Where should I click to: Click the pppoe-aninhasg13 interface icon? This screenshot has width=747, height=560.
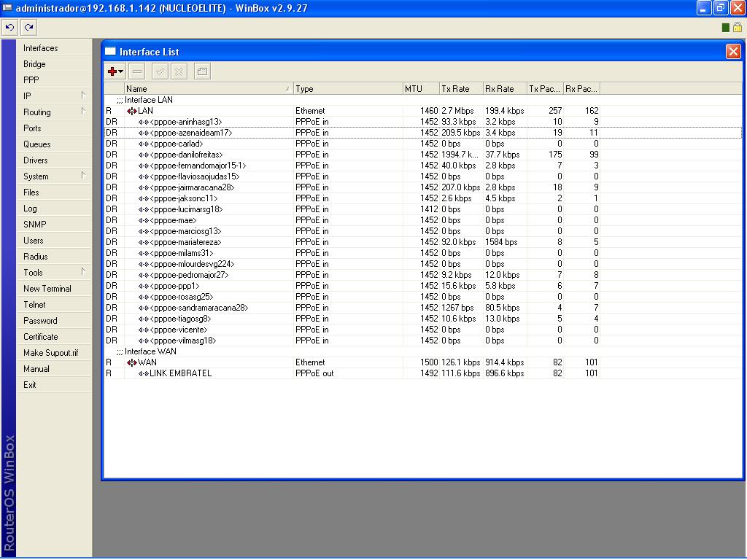[x=144, y=122]
